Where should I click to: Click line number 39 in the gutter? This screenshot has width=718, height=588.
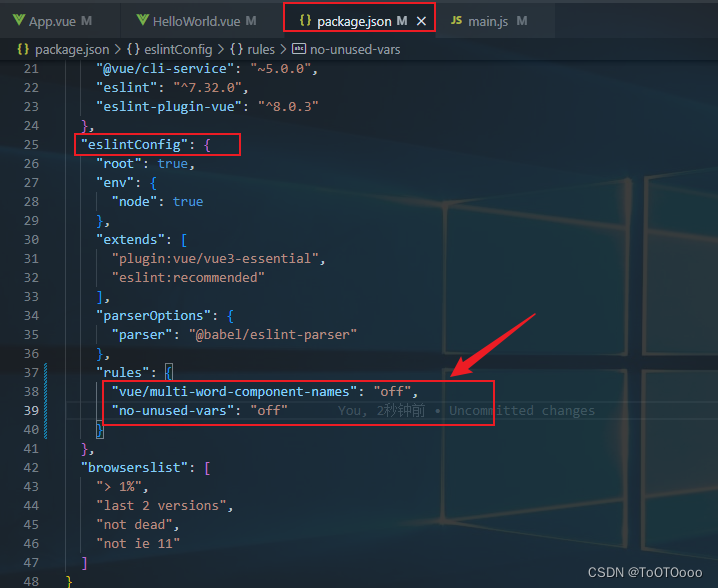pyautogui.click(x=31, y=411)
